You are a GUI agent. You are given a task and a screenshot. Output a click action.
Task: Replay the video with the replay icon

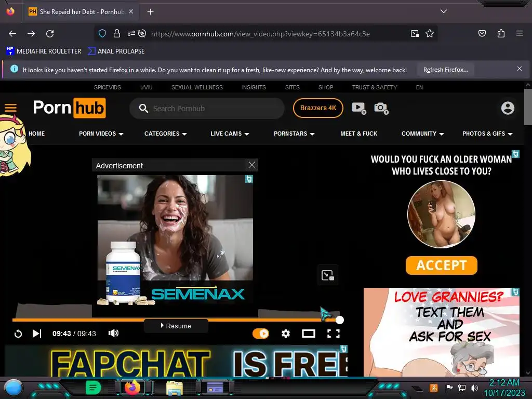pyautogui.click(x=18, y=334)
